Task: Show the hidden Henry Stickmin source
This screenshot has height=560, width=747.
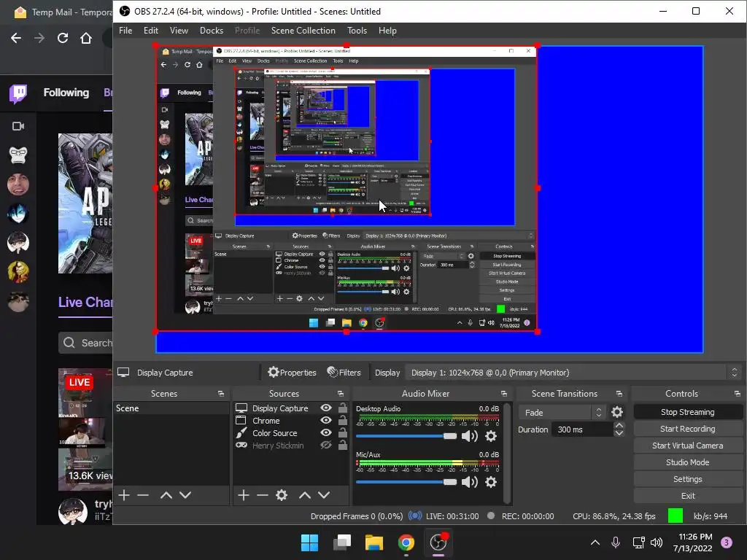Action: (x=326, y=446)
